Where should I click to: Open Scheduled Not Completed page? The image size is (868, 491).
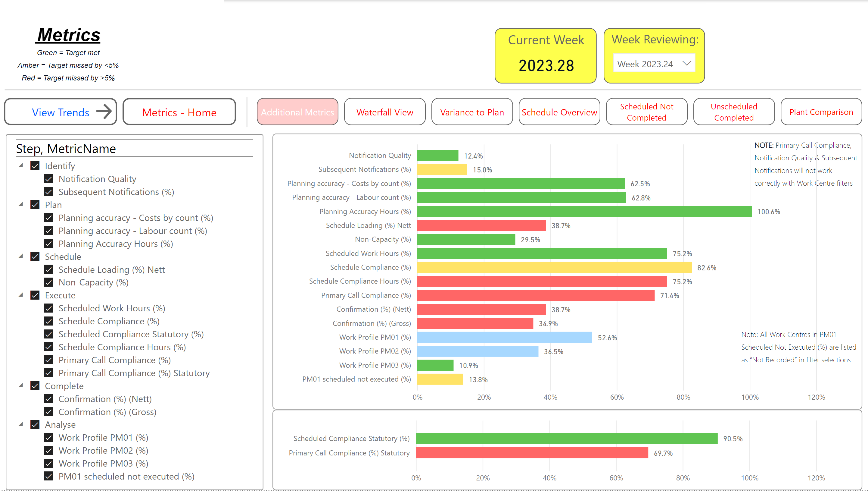point(646,112)
